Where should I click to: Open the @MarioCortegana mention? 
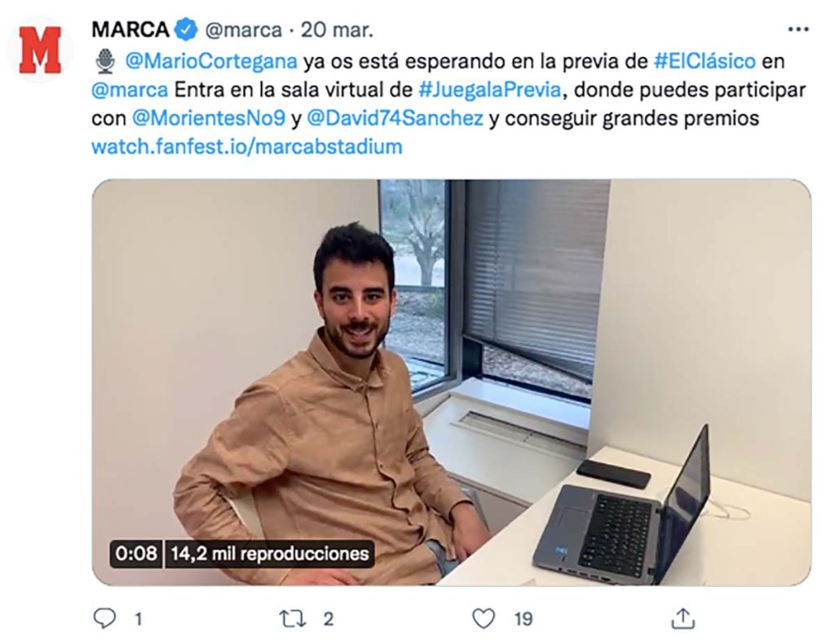[x=211, y=61]
